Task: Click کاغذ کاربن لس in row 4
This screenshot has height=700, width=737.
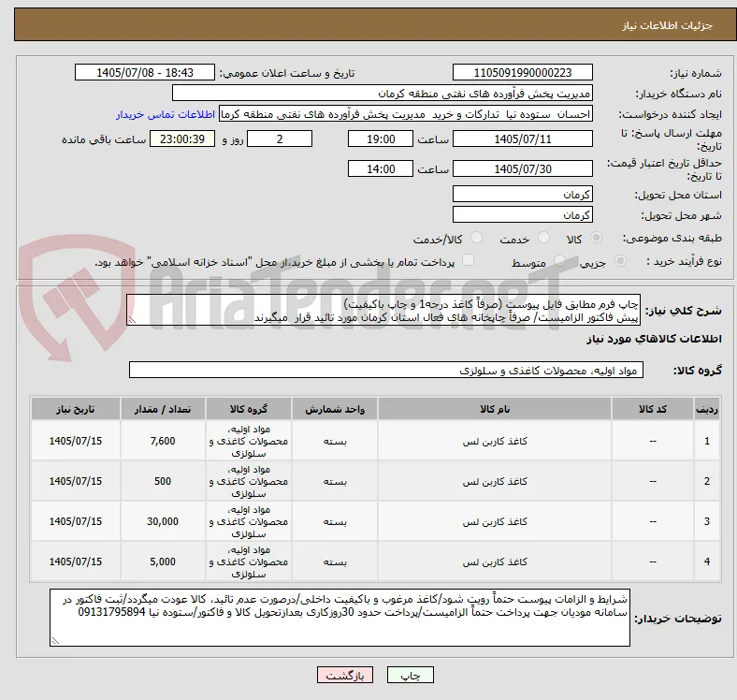Action: point(495,561)
